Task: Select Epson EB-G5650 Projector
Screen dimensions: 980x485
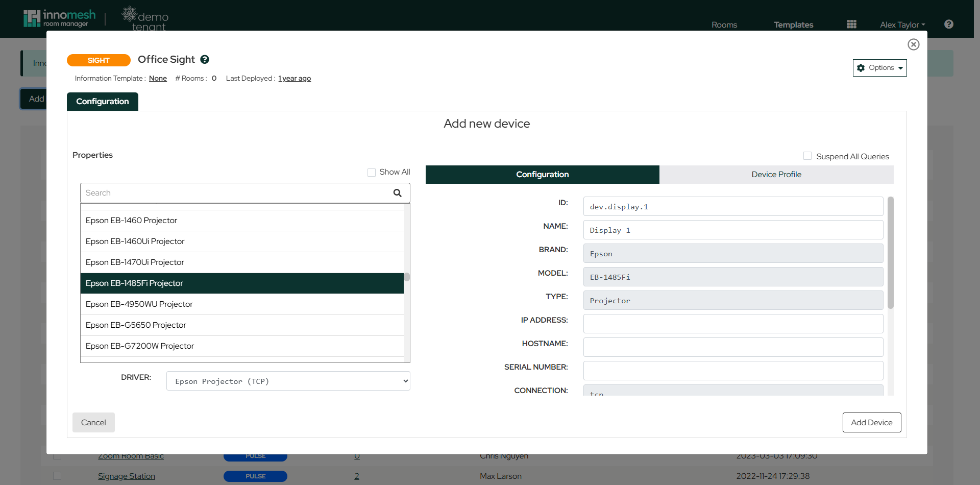Action: [242, 325]
